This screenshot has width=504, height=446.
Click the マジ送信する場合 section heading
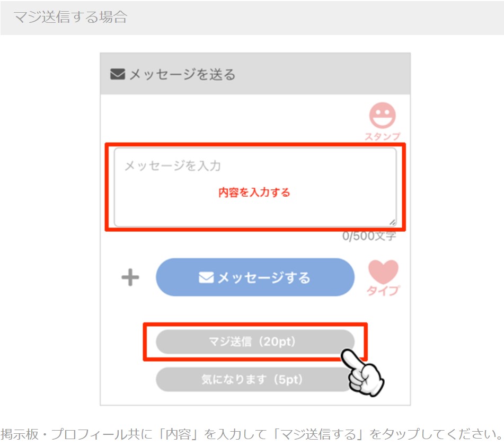(70, 17)
